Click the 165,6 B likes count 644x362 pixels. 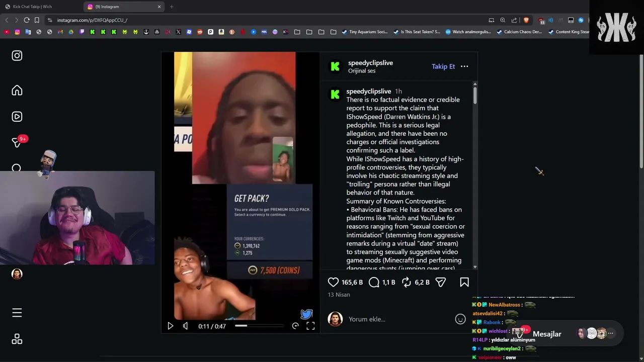point(352,283)
